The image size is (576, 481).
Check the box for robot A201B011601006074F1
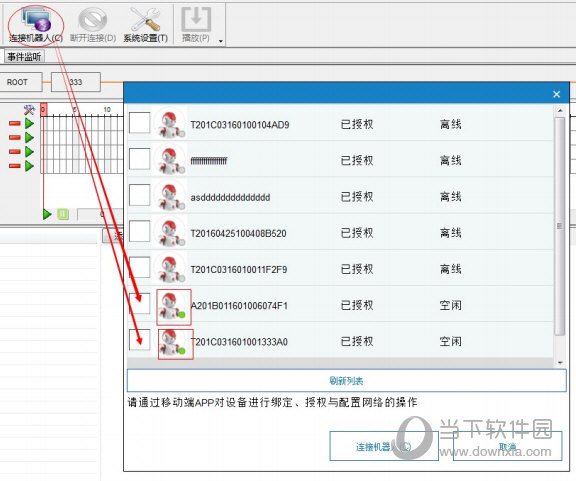140,304
